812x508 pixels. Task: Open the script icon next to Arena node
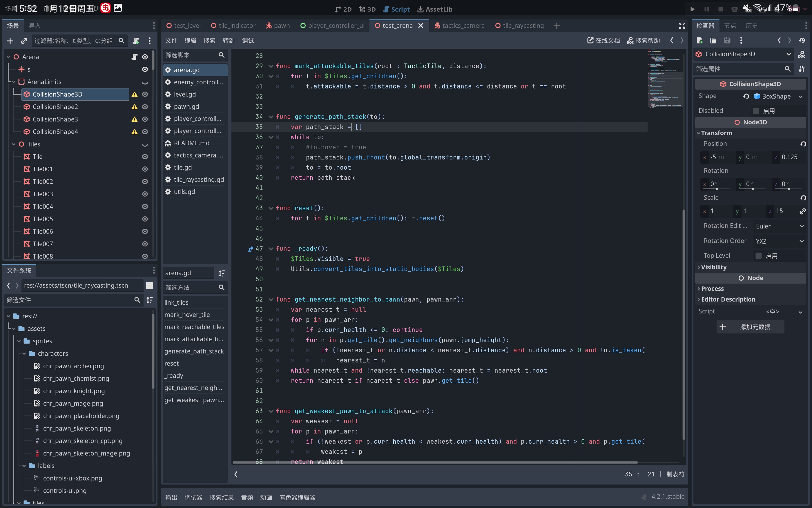click(x=134, y=57)
